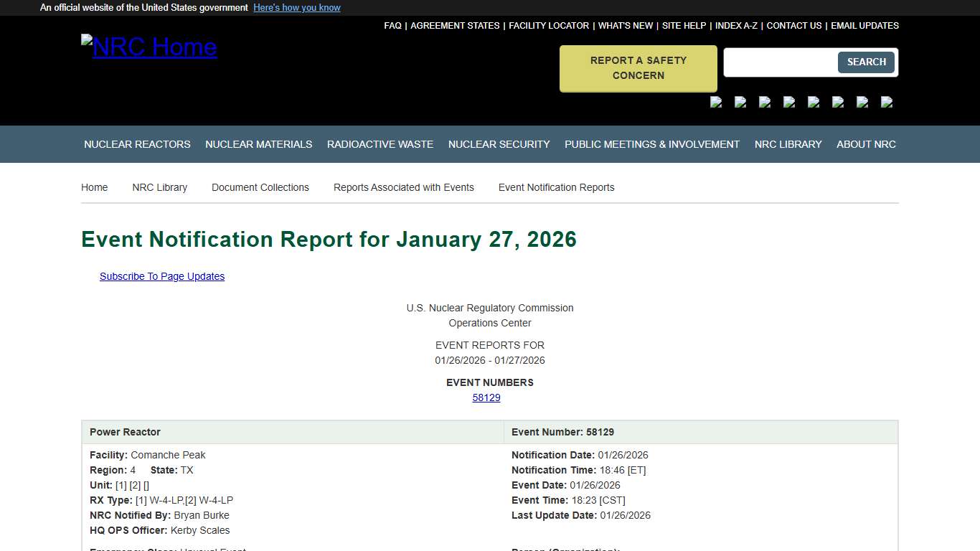
Task: Click the second social media icon in the header
Action: [x=740, y=102]
